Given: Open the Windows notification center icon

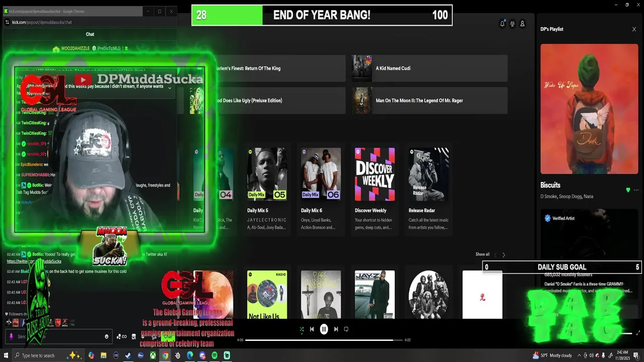Looking at the screenshot, I should click(636, 355).
